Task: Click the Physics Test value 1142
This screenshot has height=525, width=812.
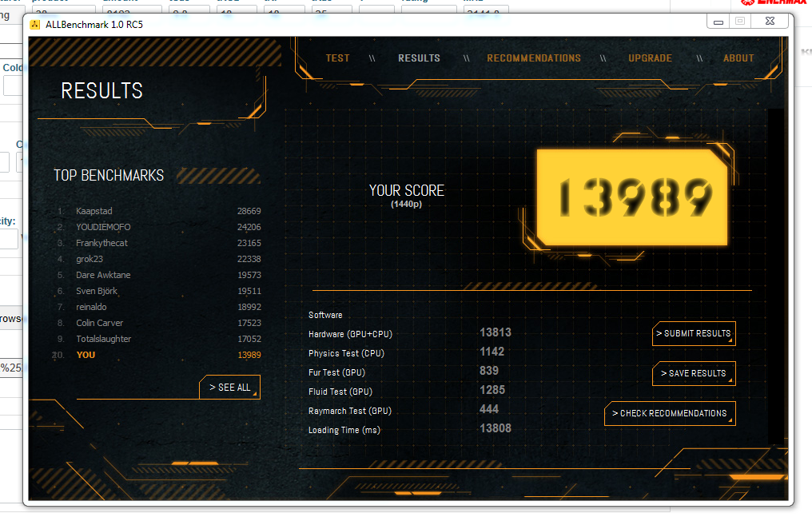Action: [x=492, y=352]
